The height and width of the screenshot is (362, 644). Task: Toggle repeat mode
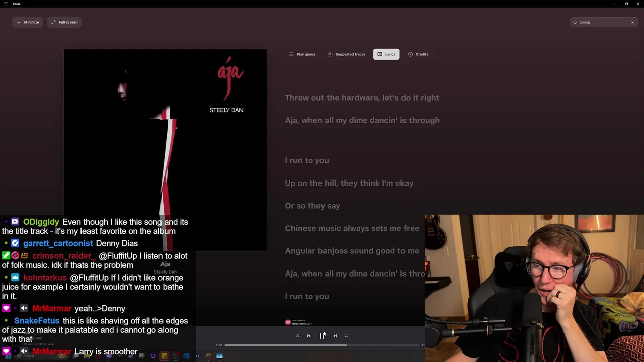[x=346, y=336]
